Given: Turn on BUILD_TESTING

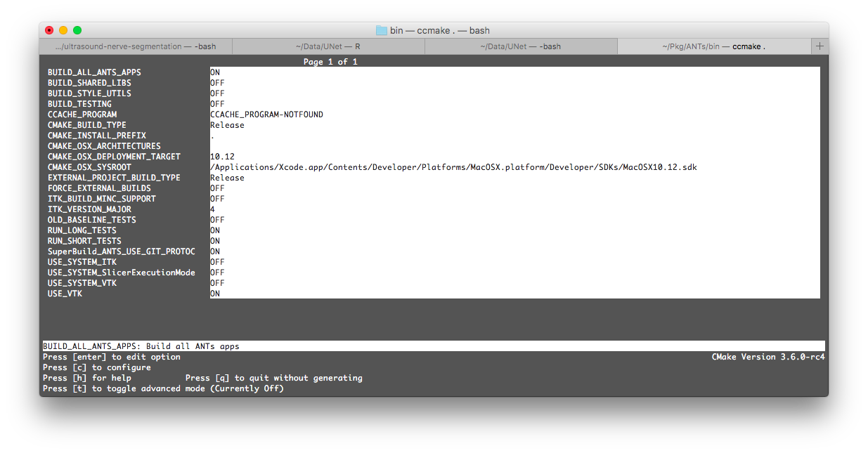Looking at the screenshot, I should (217, 103).
